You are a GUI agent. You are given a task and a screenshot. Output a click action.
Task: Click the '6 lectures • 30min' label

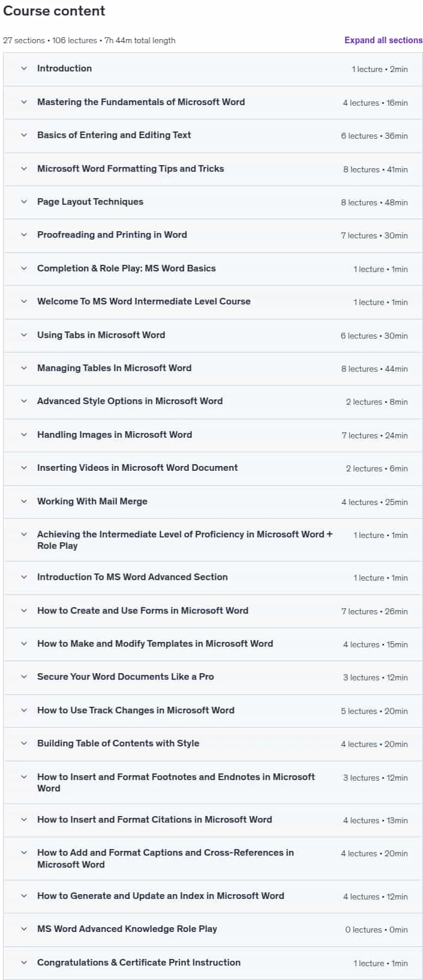click(374, 336)
